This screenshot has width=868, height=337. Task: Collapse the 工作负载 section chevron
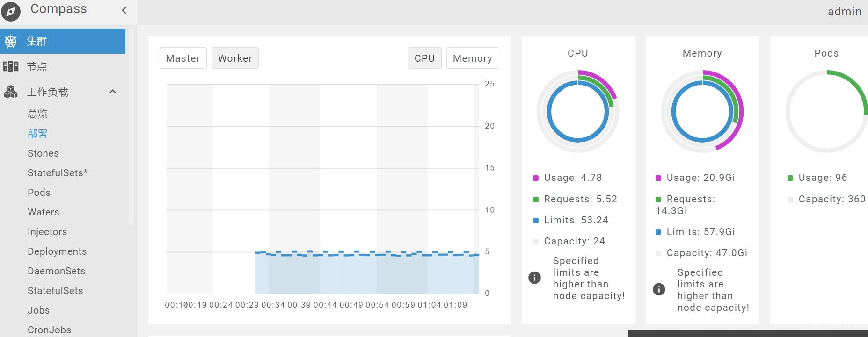coord(113,92)
